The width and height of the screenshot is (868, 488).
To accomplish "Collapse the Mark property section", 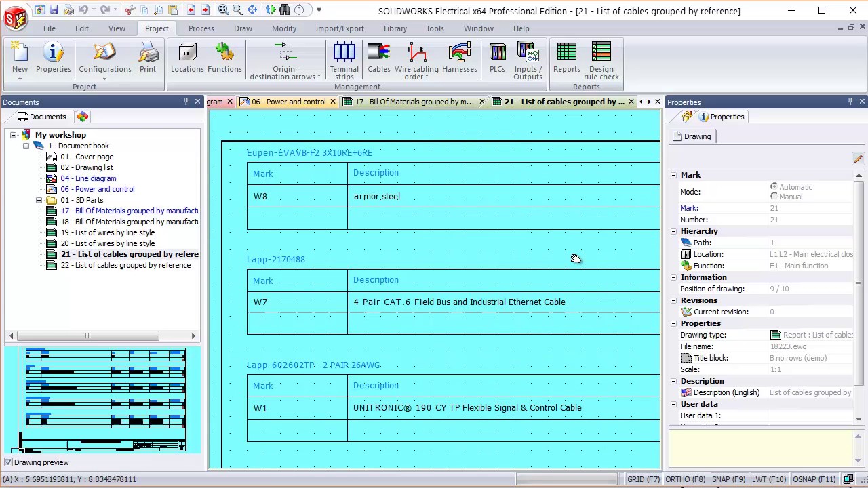I will [x=674, y=175].
